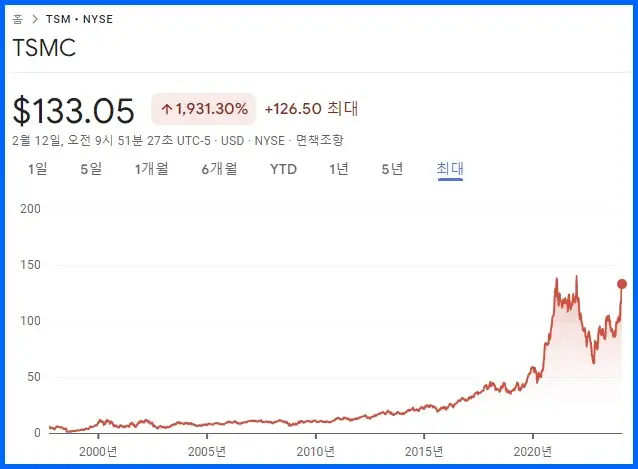
Task: Select the 1년 range tab
Action: click(339, 168)
